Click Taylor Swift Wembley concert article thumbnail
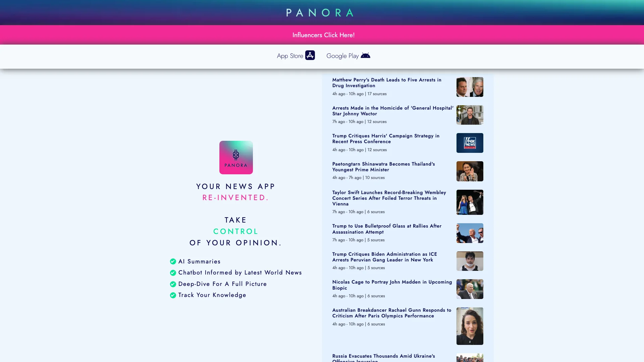 469,202
